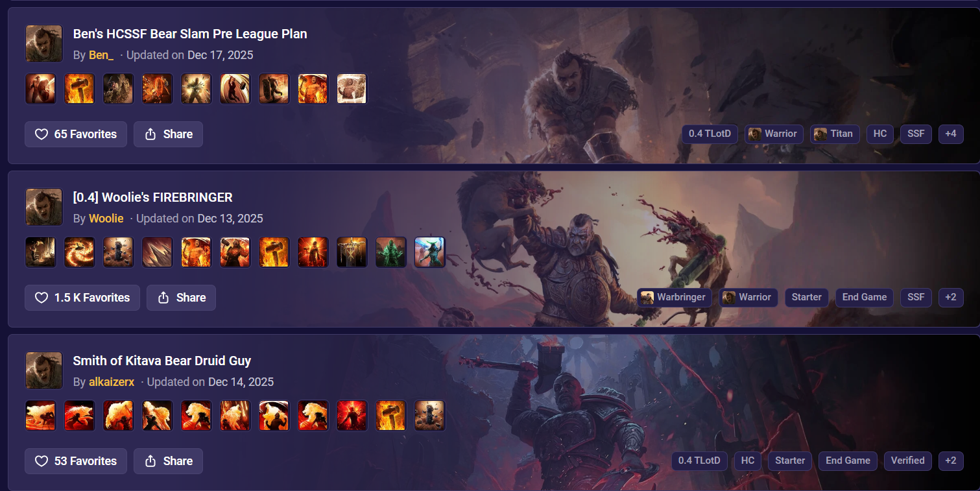980x491 pixels.
Task: Select the Verified tag
Action: 908,461
